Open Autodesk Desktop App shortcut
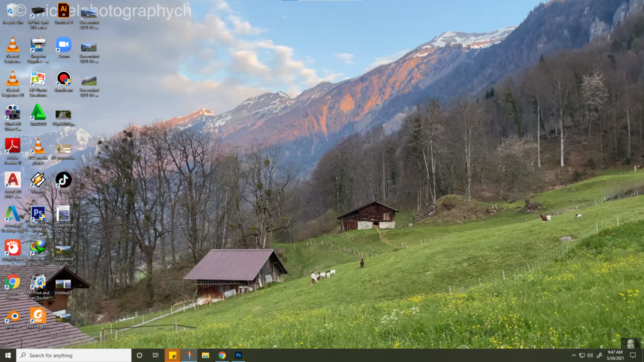 click(13, 220)
